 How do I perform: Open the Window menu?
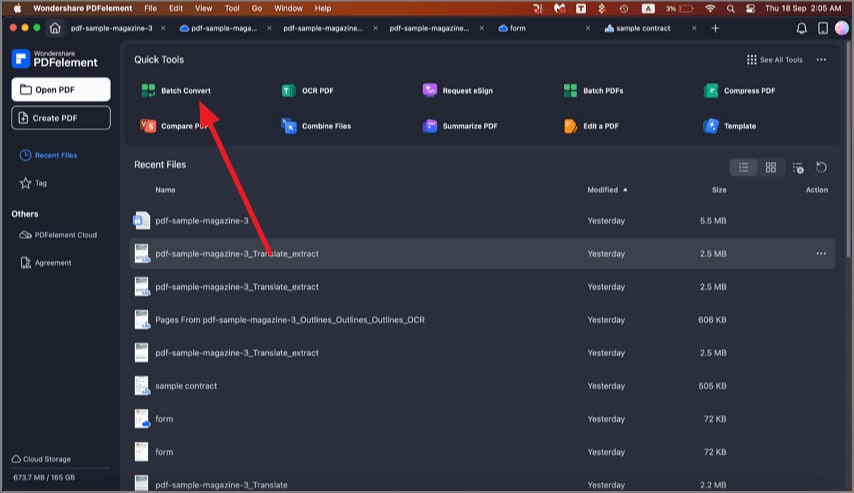(x=288, y=8)
